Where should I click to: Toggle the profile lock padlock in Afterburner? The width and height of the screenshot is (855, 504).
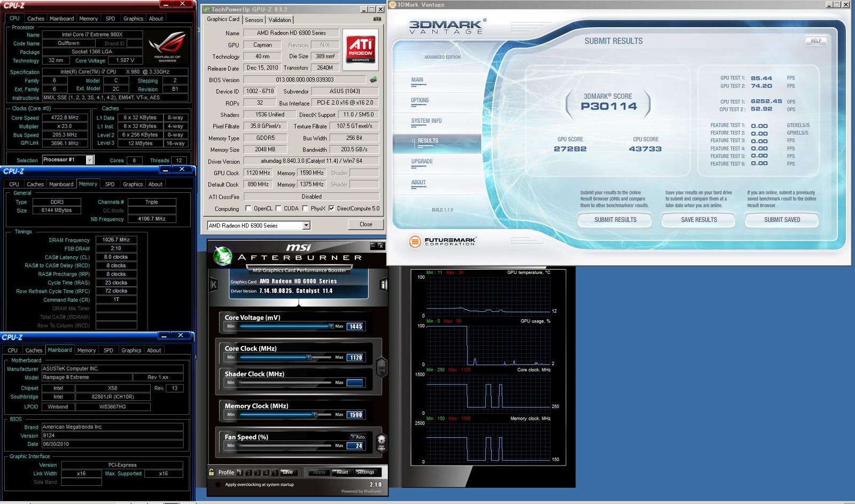[212, 472]
